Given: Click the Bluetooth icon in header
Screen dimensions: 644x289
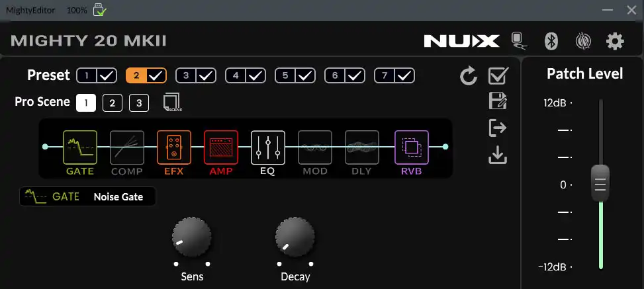Looking at the screenshot, I should point(551,41).
